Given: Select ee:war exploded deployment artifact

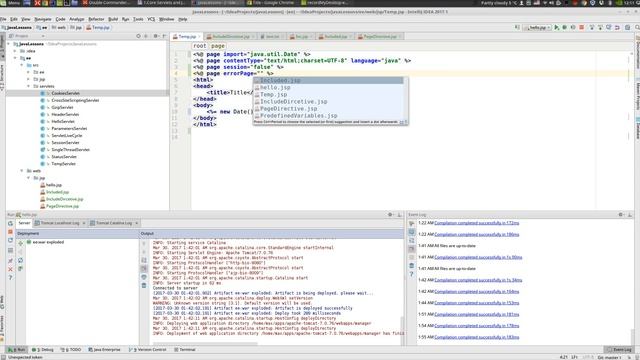Looking at the screenshot, I should tap(45, 242).
